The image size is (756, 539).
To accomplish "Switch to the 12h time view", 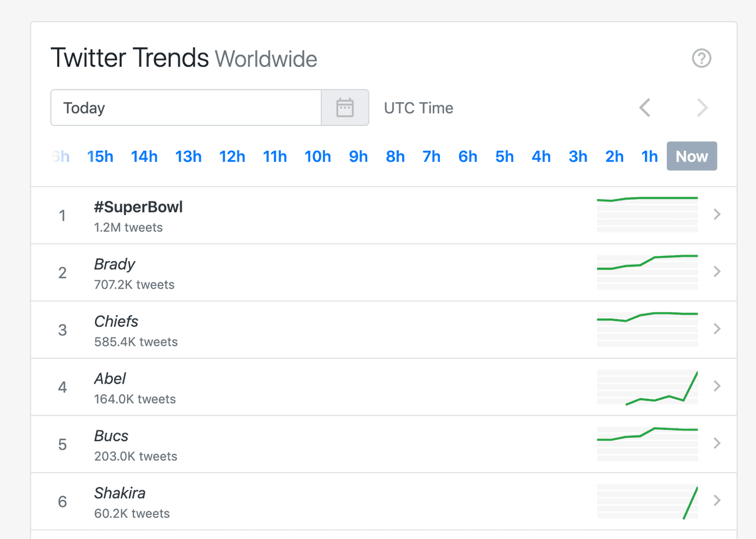I will point(232,156).
